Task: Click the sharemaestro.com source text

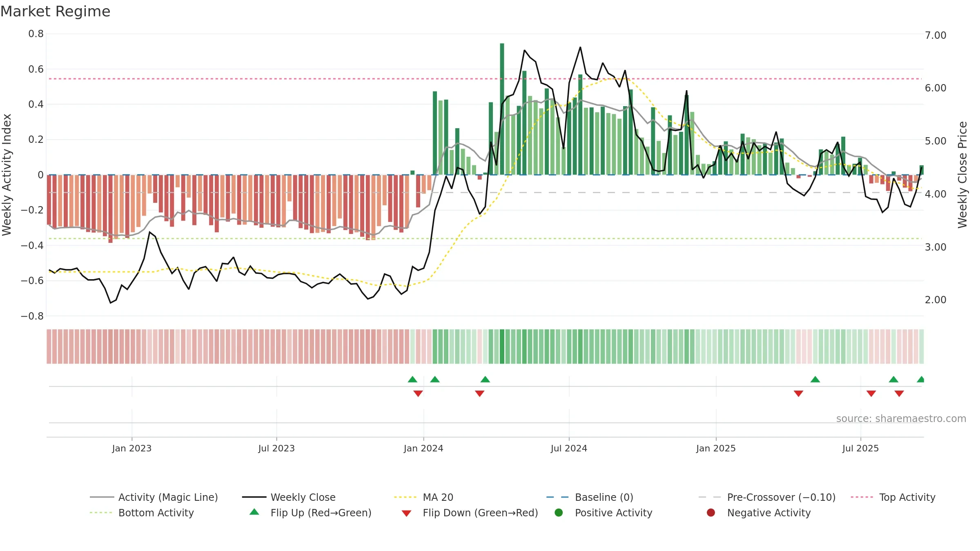Action: pyautogui.click(x=901, y=418)
